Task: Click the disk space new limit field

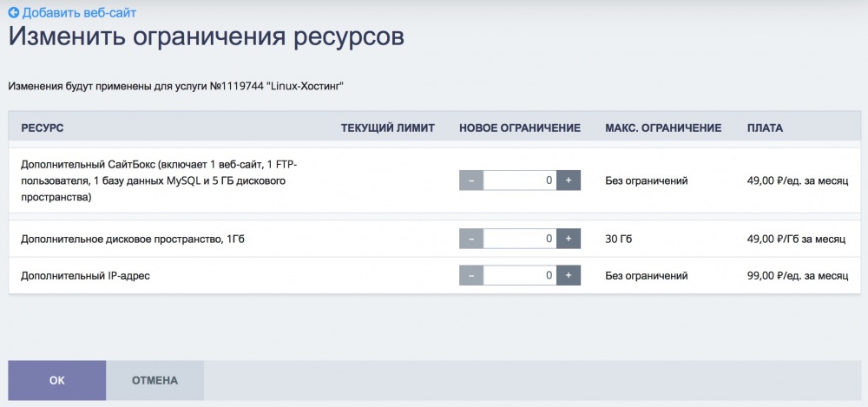Action: point(519,239)
